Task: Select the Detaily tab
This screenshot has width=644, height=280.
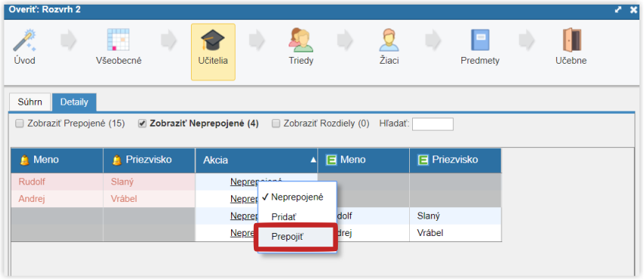Action: pos(74,102)
